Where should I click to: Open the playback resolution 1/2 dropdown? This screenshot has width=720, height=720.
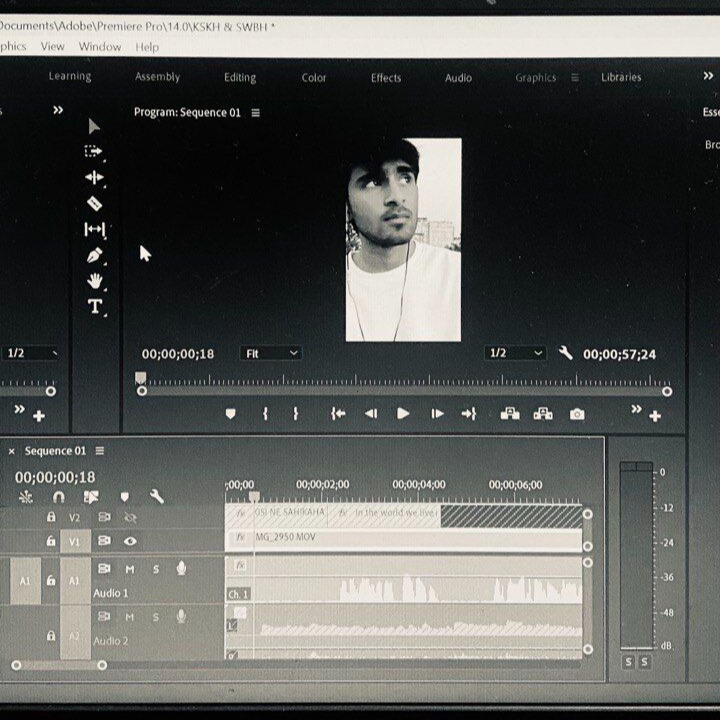(x=515, y=353)
